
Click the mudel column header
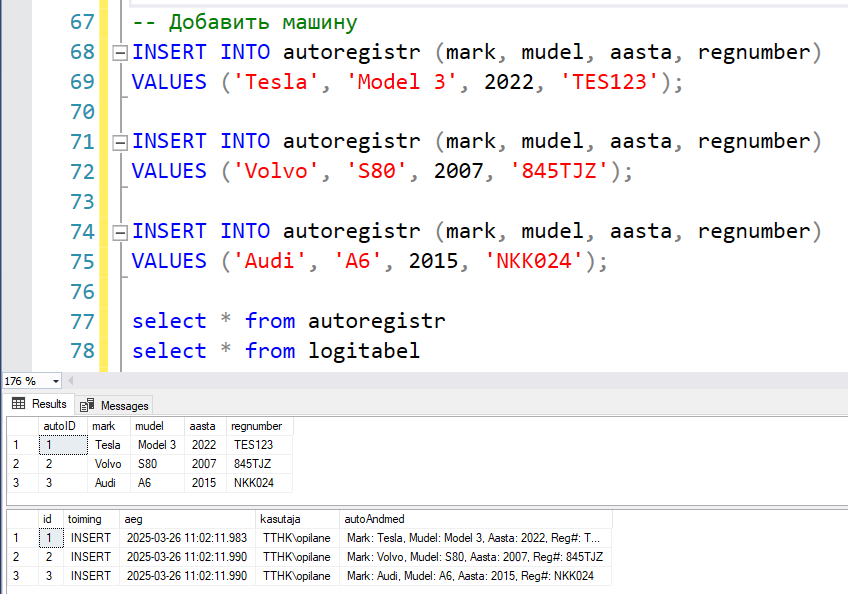pos(157,426)
